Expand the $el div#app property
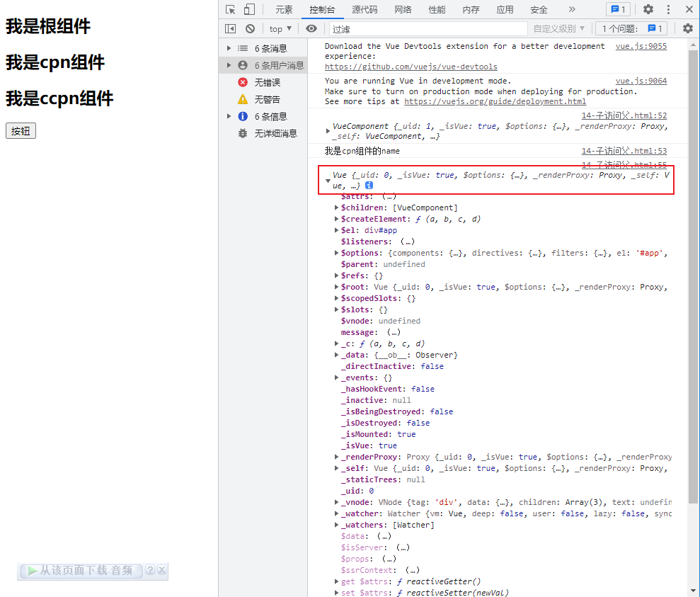The width and height of the screenshot is (700, 597). 337,230
